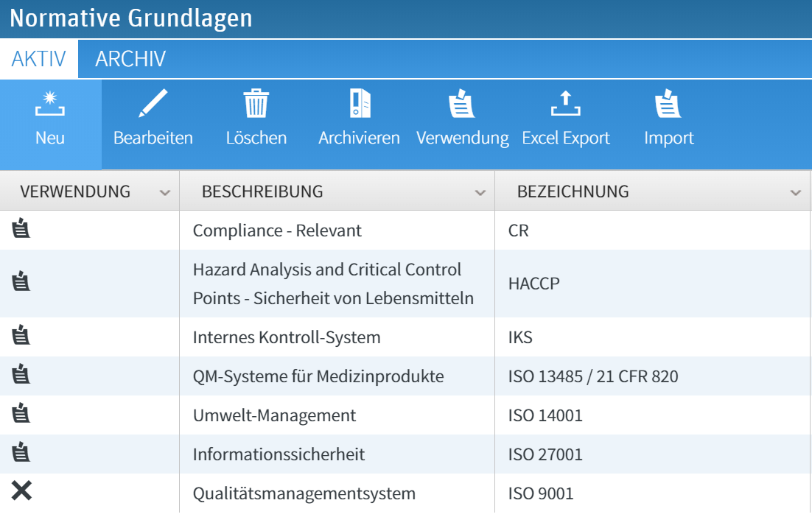
Task: Toggle the X usage mark for ISO 9001
Action: coord(22,490)
